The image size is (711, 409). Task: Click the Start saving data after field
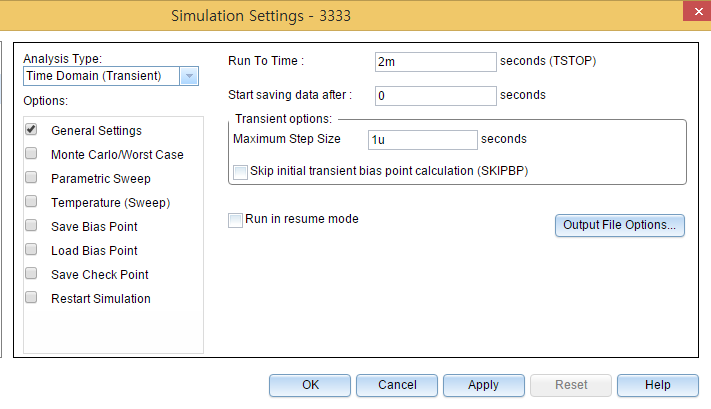436,96
